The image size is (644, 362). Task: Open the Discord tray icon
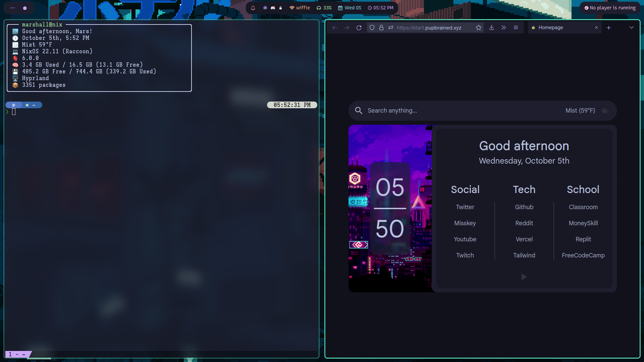click(x=273, y=8)
